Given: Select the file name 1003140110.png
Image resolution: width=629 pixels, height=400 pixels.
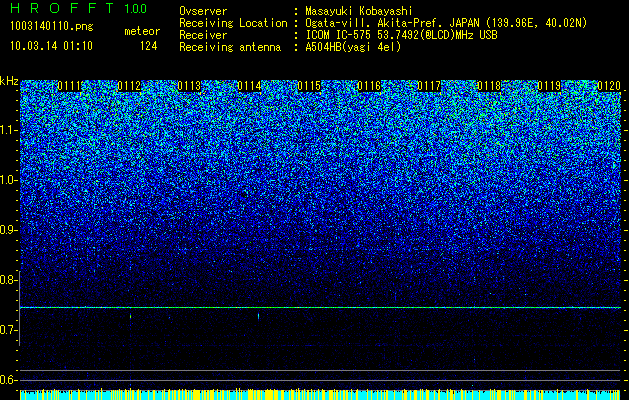Looking at the screenshot, I should [x=52, y=26].
